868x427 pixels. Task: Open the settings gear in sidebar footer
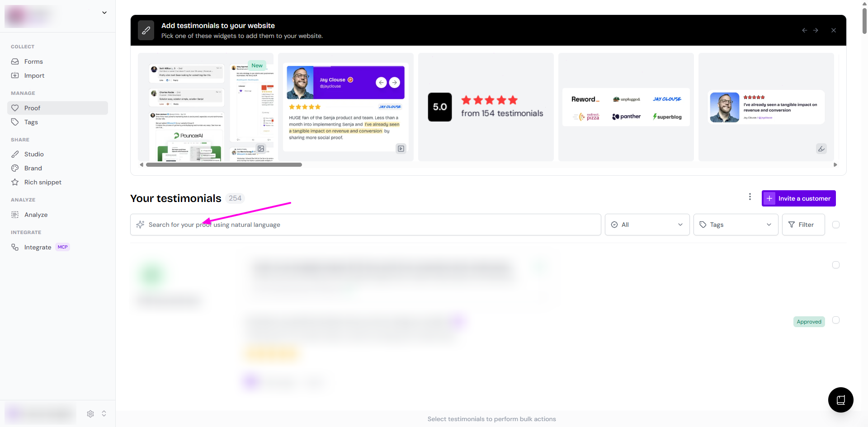(90, 414)
